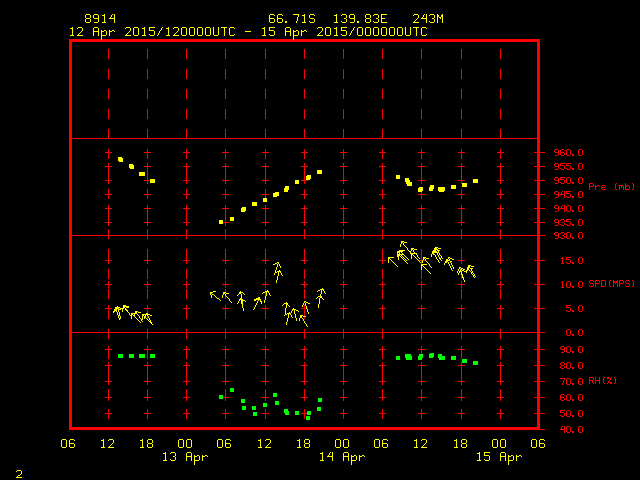Click the "950.0" pressure axis label
The width and height of the screenshot is (640, 480).
[569, 180]
